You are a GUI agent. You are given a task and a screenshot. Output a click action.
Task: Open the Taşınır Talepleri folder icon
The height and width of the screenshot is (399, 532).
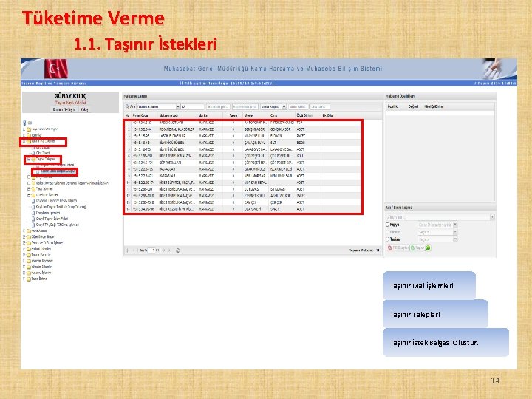tap(33, 159)
